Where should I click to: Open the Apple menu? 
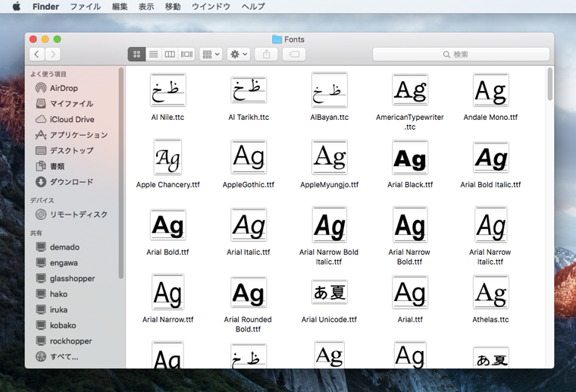tap(17, 6)
